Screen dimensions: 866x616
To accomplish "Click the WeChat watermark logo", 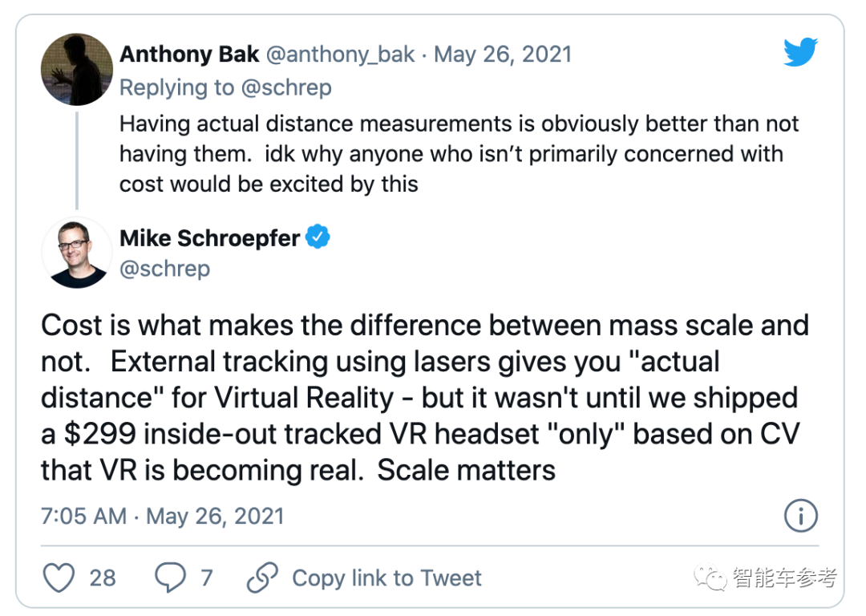I will (x=710, y=577).
